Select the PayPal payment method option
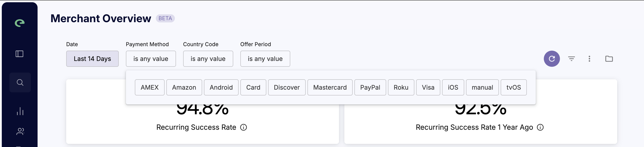 coord(370,87)
